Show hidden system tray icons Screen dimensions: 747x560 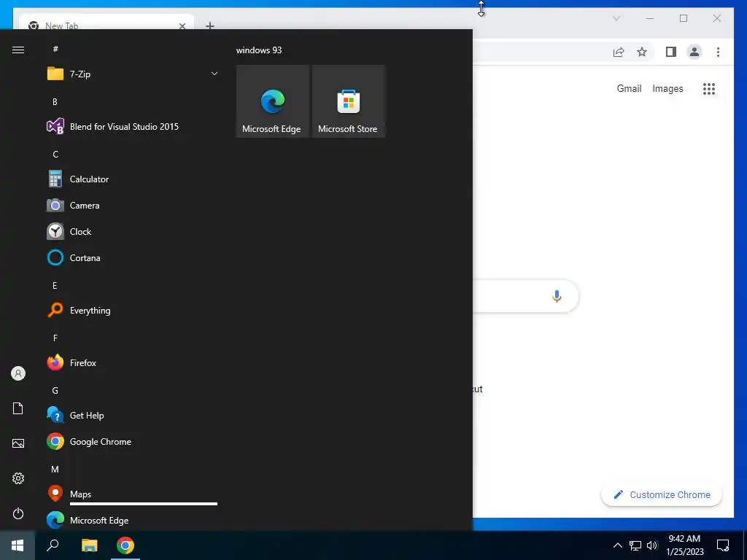617,545
